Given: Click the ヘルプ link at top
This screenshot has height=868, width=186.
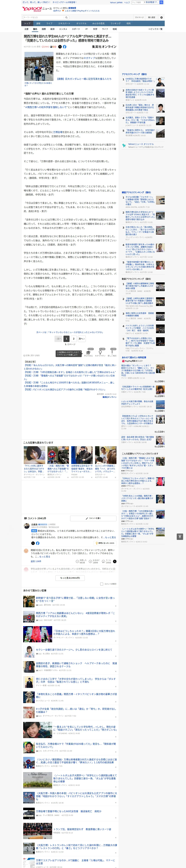Looking at the screenshot, I should [127, 2].
